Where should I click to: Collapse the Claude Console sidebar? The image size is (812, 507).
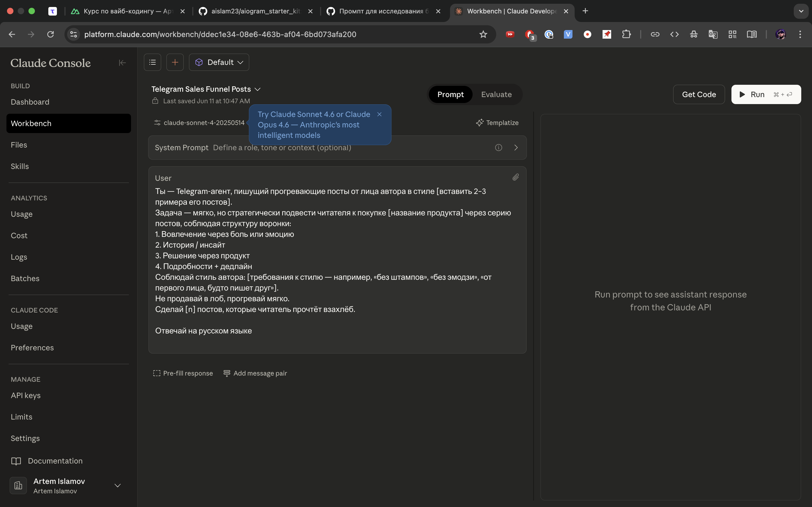click(122, 63)
